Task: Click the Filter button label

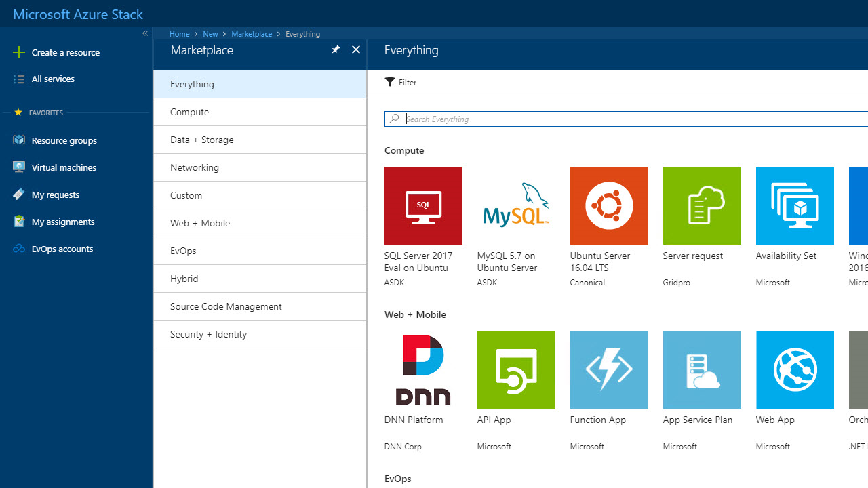Action: (408, 83)
